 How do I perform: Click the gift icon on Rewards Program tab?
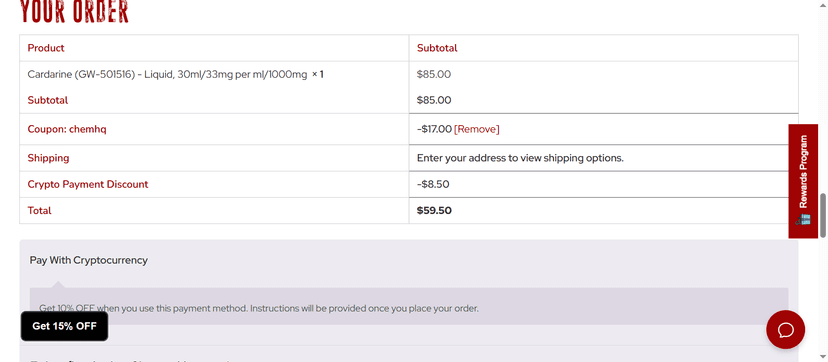(x=804, y=219)
